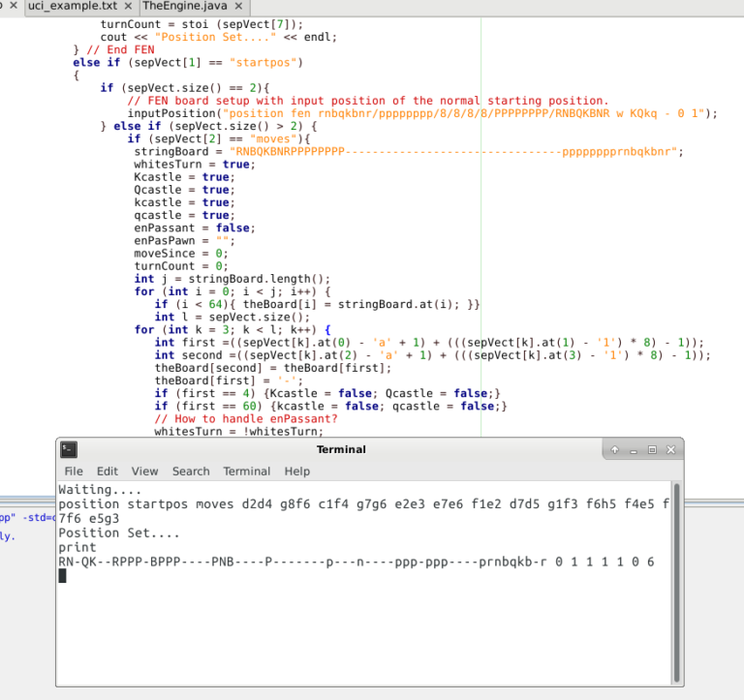Screen dimensions: 744x700
Task: Open the Search menu in Terminal
Action: point(191,472)
